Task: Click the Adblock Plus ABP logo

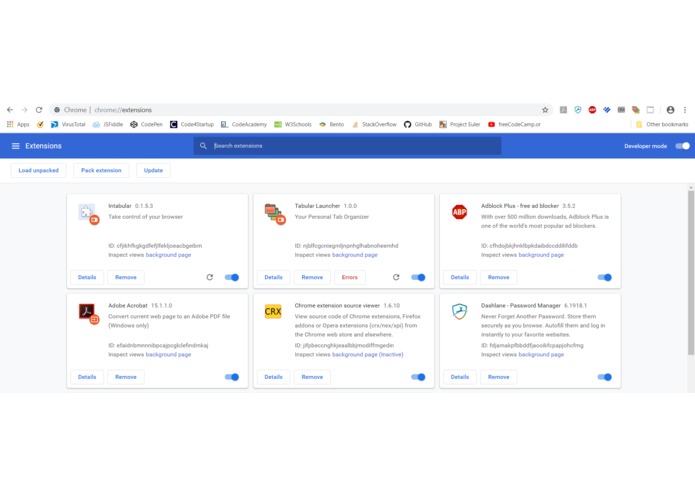Action: (459, 212)
